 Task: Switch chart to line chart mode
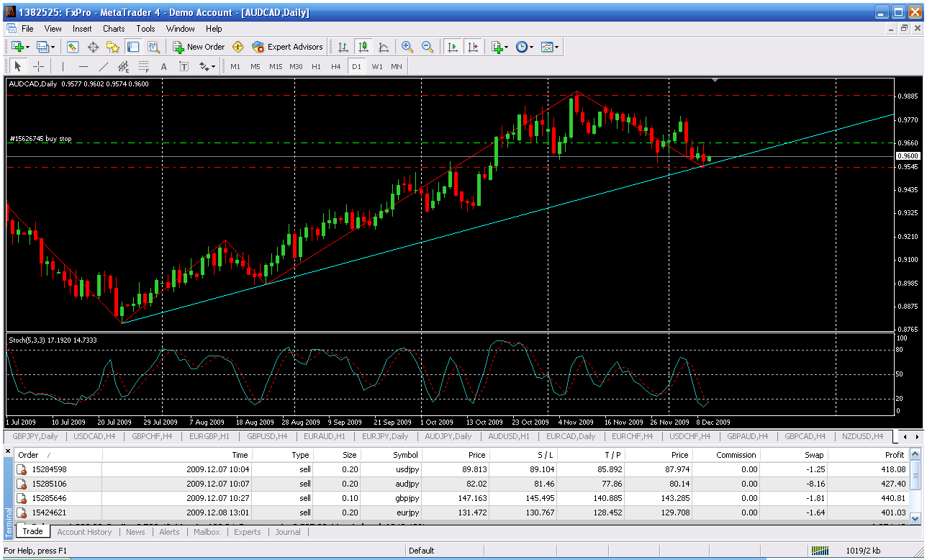(x=384, y=47)
